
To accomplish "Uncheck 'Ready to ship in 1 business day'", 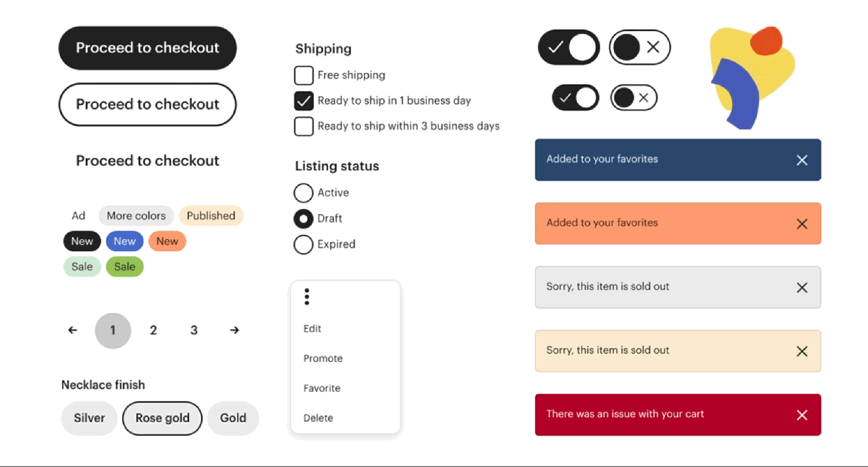I will pos(304,101).
